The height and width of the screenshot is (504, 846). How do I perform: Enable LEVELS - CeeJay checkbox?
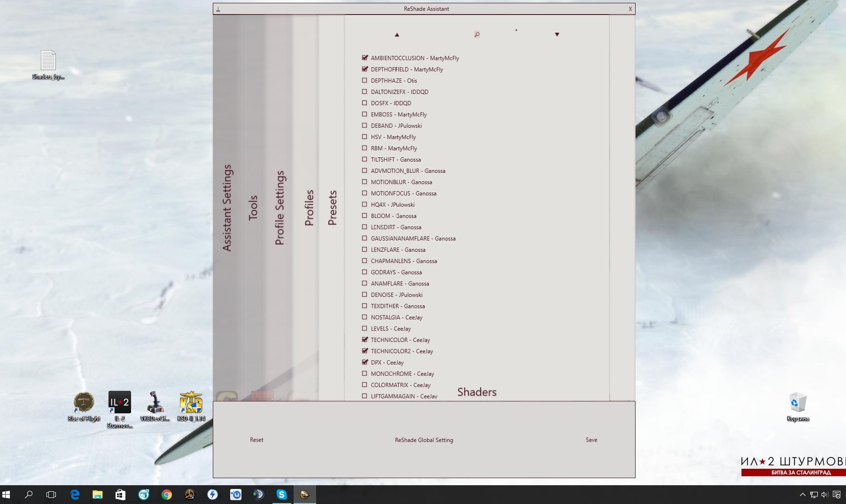pos(365,328)
